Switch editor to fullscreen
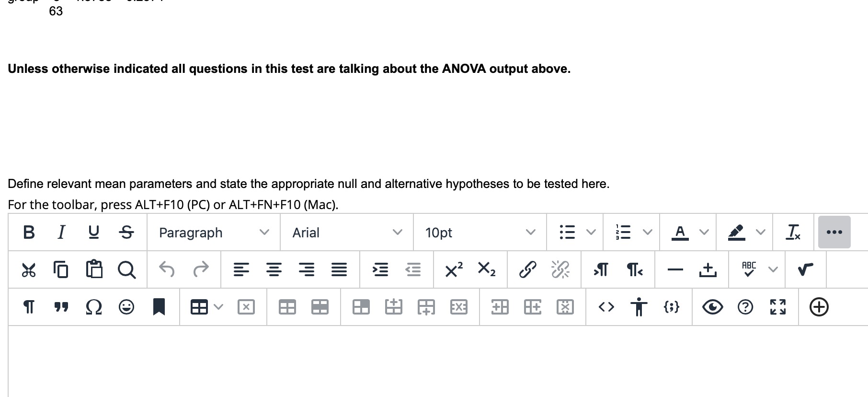This screenshot has width=868, height=397. click(x=778, y=307)
